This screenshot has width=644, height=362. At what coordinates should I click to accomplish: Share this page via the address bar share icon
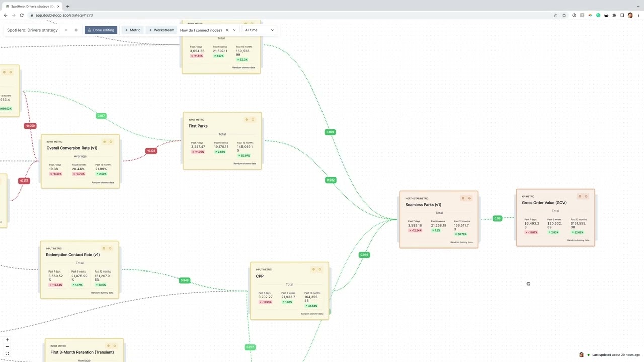[x=556, y=15]
